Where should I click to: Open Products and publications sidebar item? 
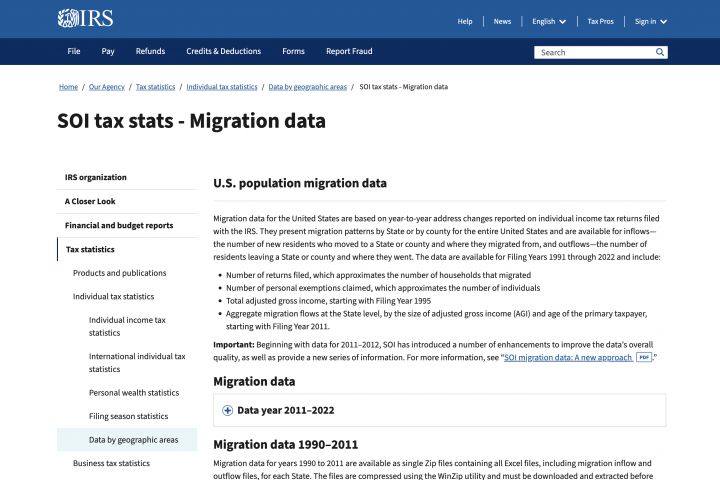[119, 273]
